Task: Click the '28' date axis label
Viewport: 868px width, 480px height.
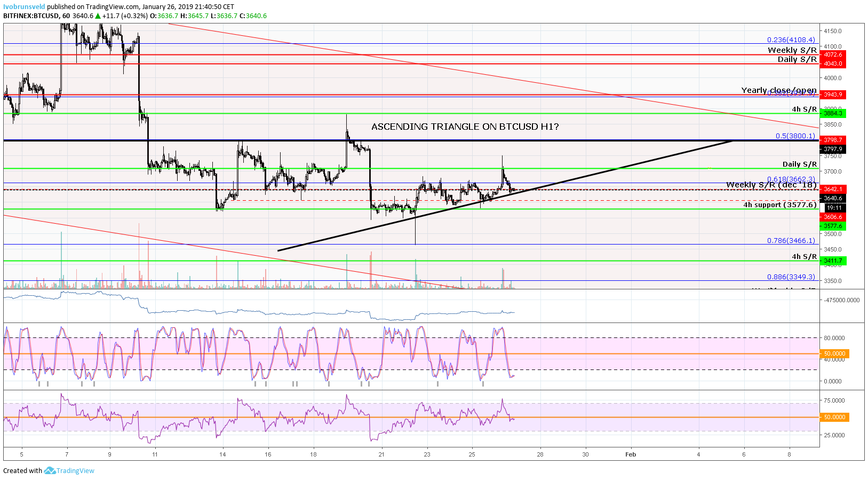Action: [x=540, y=454]
